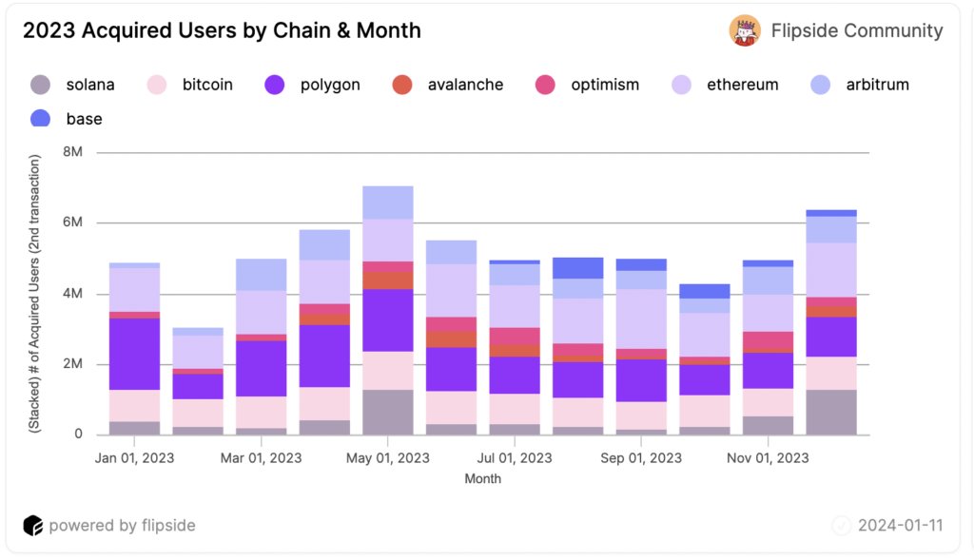Open the powered by flipside link
The width and height of the screenshot is (974, 560).
(x=122, y=526)
